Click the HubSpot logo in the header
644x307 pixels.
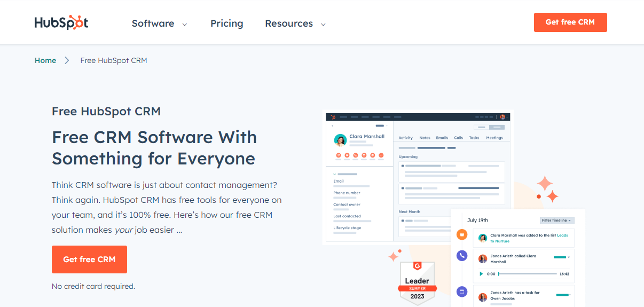point(61,22)
